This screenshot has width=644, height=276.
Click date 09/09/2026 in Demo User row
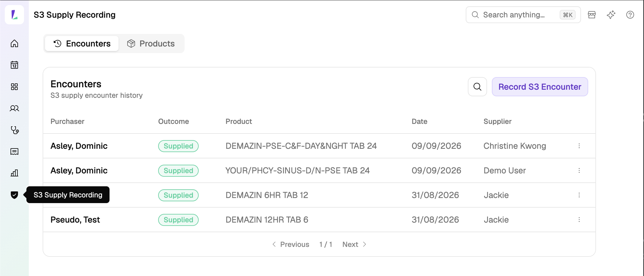pos(436,170)
